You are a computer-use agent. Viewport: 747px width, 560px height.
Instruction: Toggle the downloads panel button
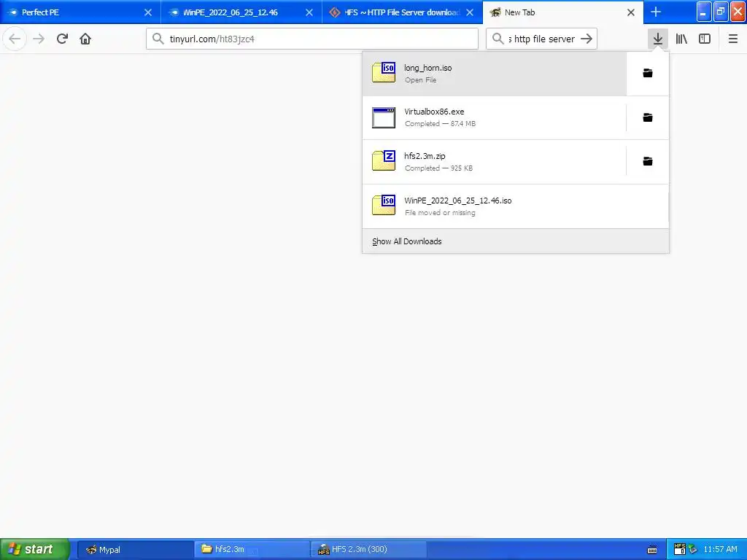[x=657, y=39]
